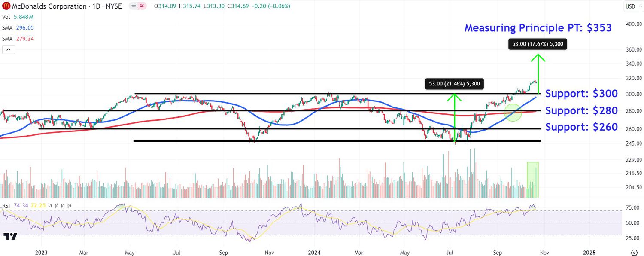The height and width of the screenshot is (256, 644).
Task: Open the USD currency dropdown
Action: [x=633, y=6]
